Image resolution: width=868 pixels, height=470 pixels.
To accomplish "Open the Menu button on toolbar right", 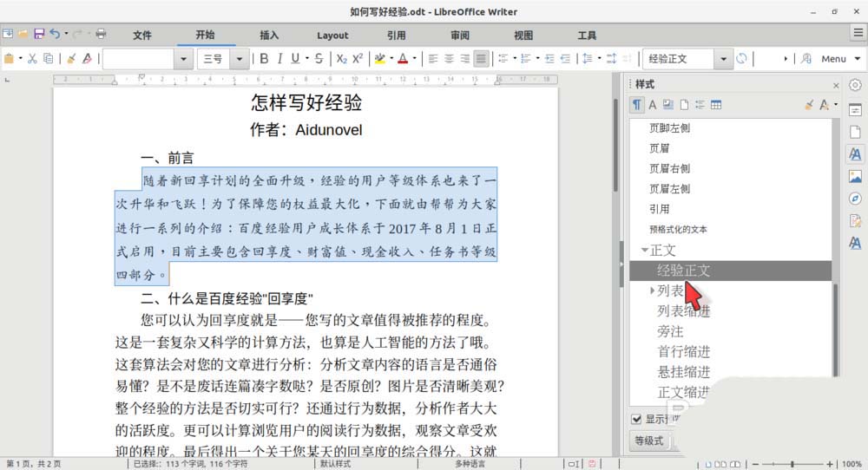I will (833, 59).
